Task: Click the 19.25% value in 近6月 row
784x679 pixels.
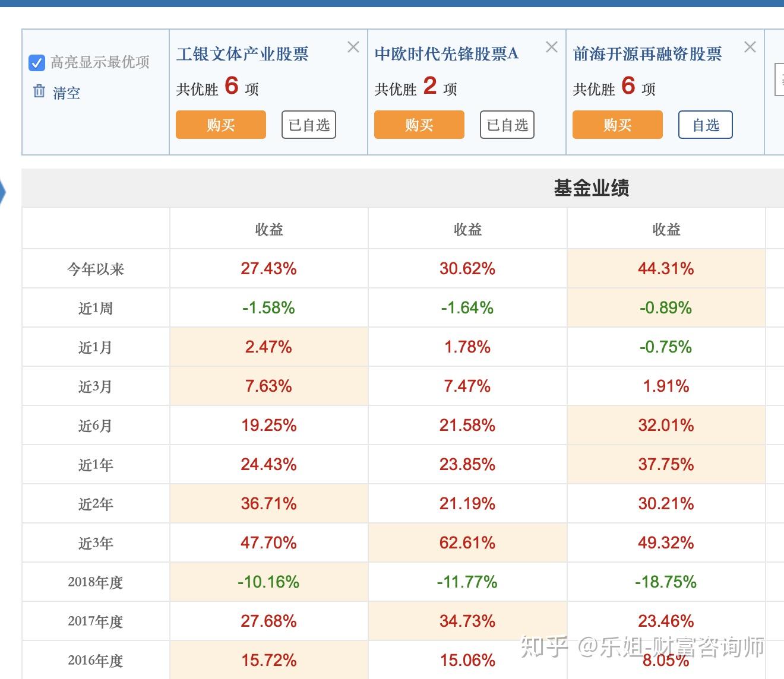Action: point(268,425)
